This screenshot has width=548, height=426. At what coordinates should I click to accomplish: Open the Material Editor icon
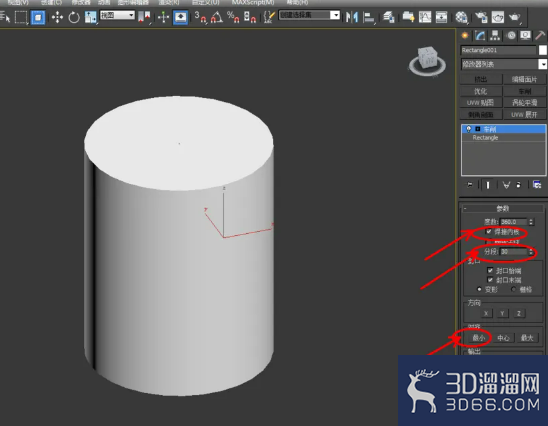click(x=461, y=17)
